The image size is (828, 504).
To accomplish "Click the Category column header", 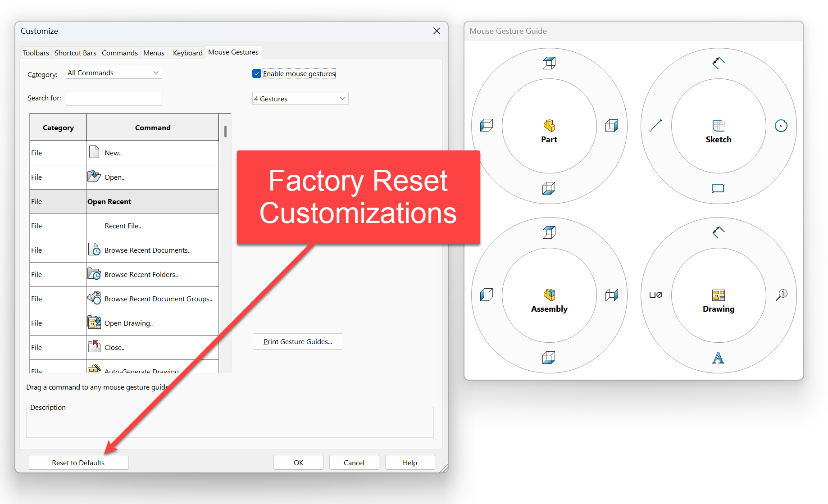I will tap(58, 127).
